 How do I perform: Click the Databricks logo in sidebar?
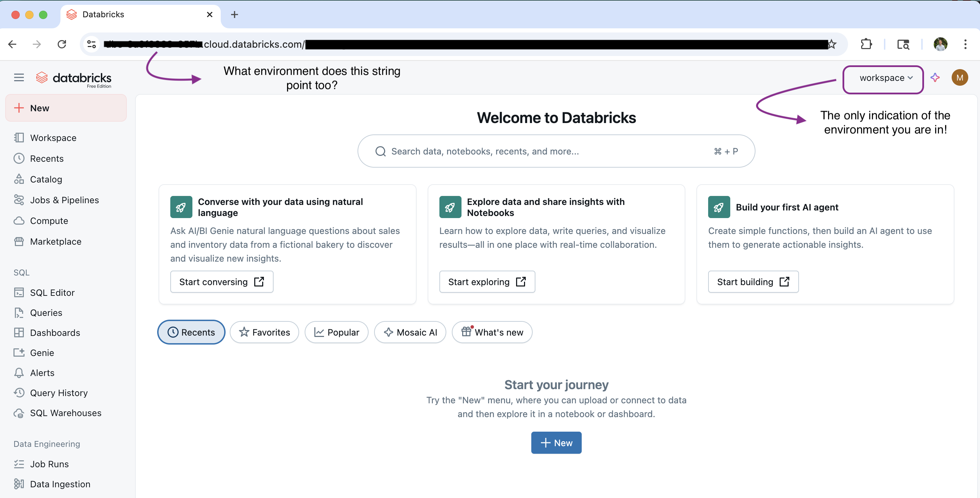(x=74, y=79)
